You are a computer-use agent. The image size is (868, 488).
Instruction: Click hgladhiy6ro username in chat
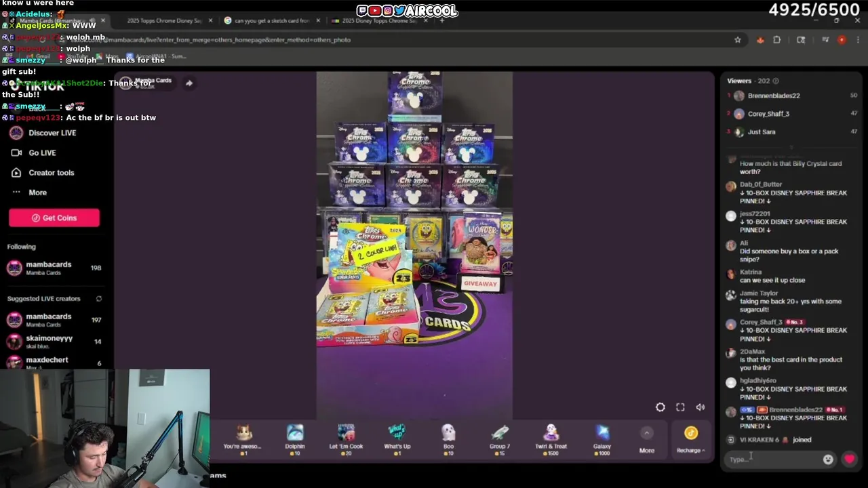click(757, 380)
